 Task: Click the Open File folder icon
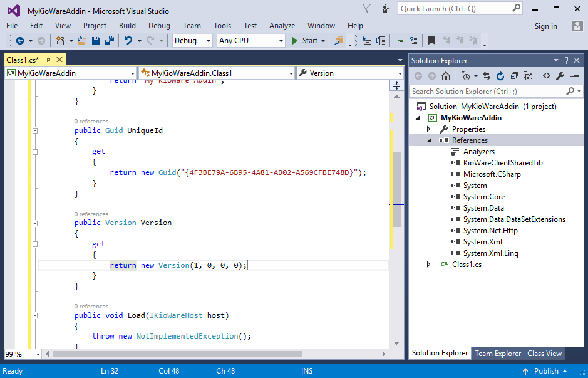[x=82, y=41]
